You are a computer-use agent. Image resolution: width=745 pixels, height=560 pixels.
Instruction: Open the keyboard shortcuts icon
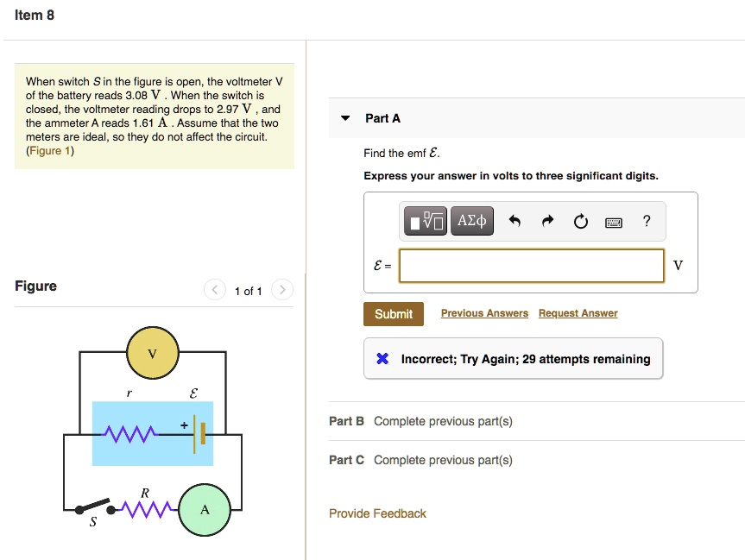tap(614, 222)
